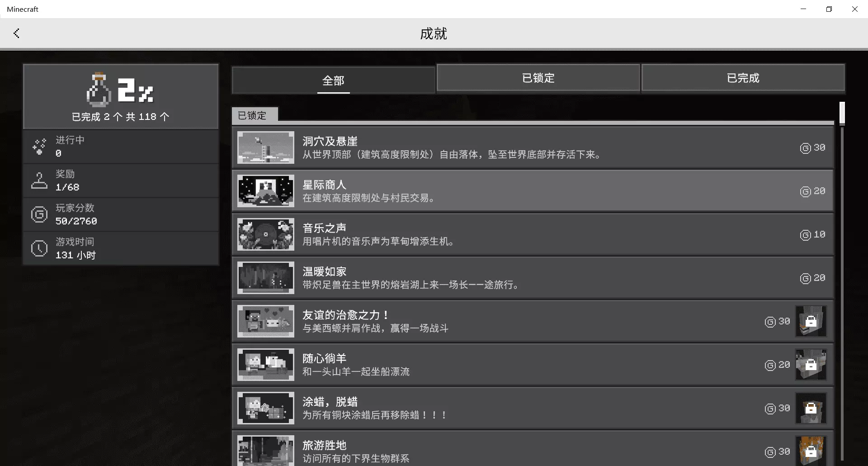This screenshot has width=868, height=466.
Task: Select the 旅游胜地 achievement title
Action: pyautogui.click(x=325, y=445)
